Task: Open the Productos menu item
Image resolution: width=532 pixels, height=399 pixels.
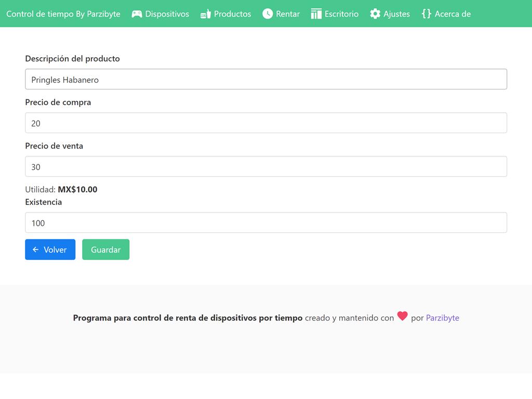Action: [x=232, y=14]
